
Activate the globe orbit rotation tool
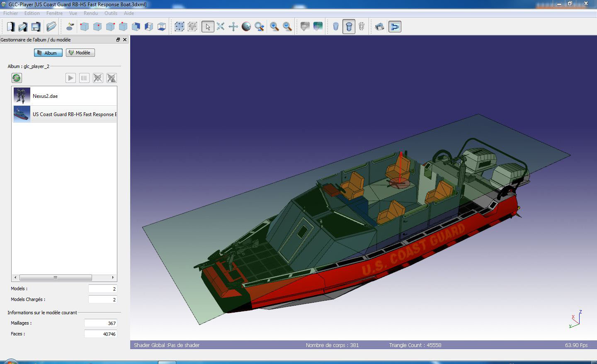pyautogui.click(x=246, y=27)
